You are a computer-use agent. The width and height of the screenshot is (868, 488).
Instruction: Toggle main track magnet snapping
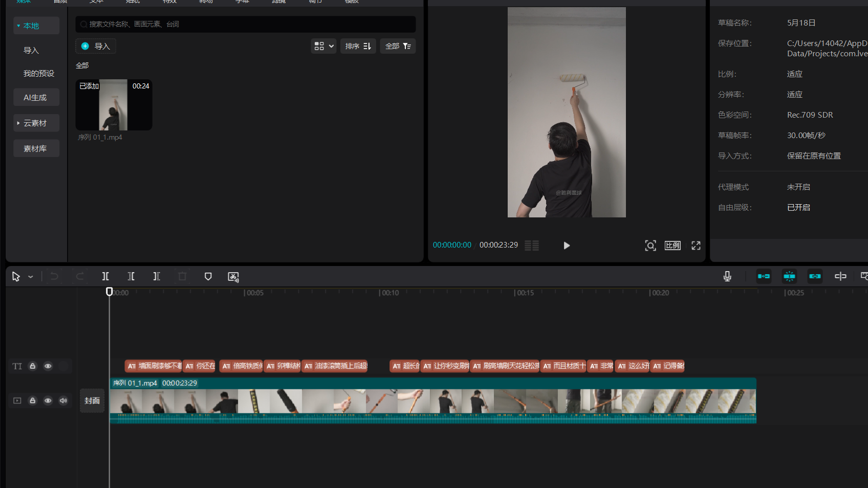[764, 276]
